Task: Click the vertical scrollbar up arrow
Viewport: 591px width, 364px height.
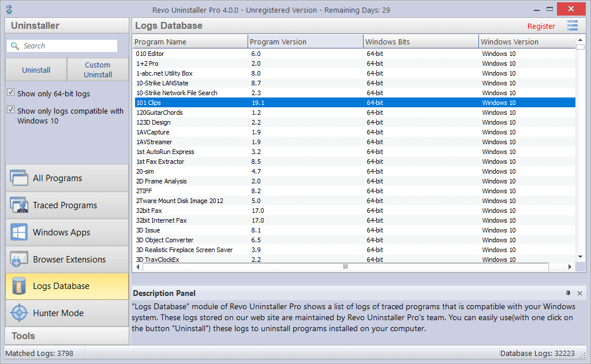Action: [x=581, y=40]
